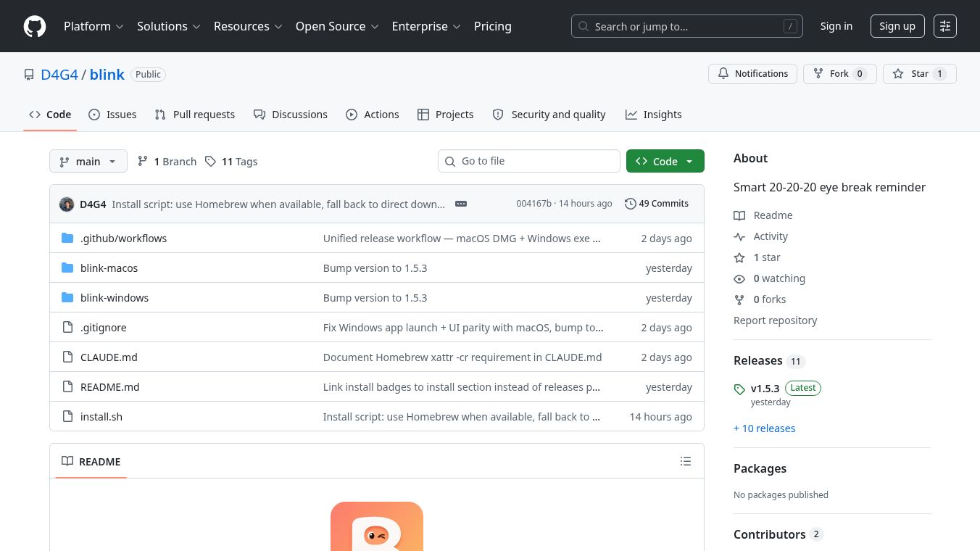Click the Search or jump to field
The width and height of the screenshot is (980, 551).
pos(687,26)
